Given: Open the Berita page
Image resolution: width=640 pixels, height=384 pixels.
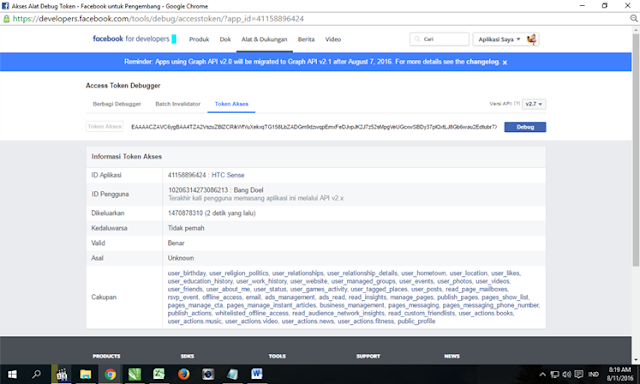Looking at the screenshot, I should click(306, 39).
